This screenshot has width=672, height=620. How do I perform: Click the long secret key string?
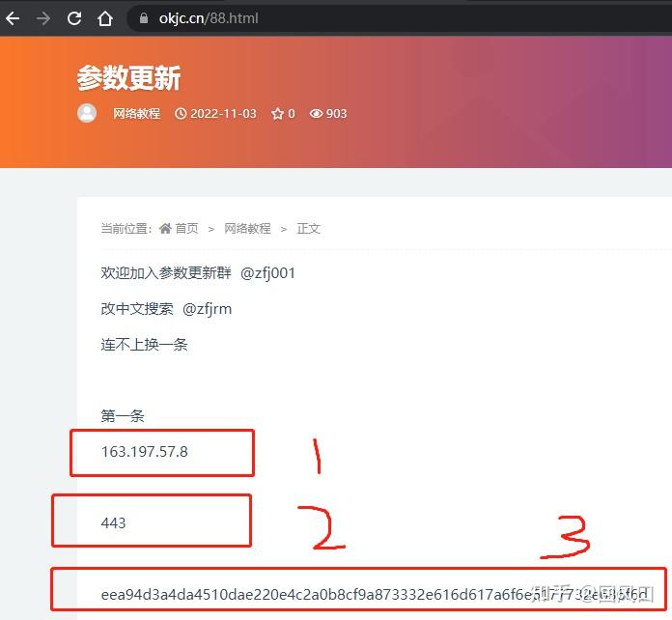pyautogui.click(x=374, y=594)
